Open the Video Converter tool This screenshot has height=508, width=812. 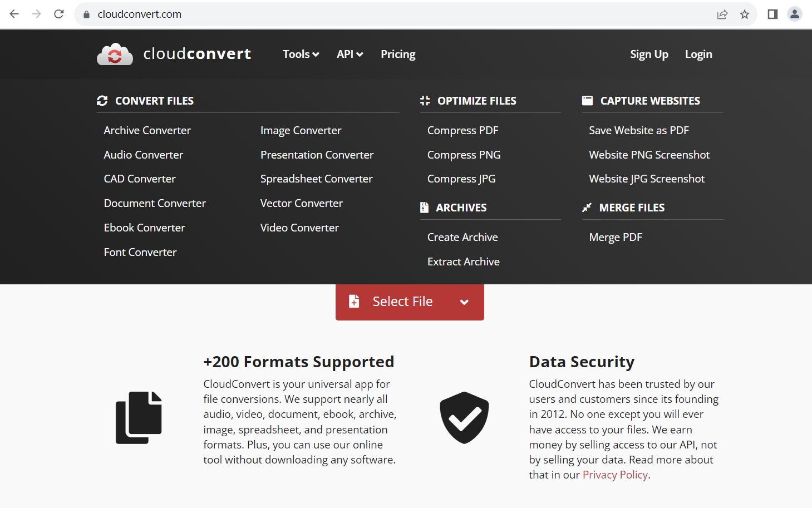(x=299, y=227)
